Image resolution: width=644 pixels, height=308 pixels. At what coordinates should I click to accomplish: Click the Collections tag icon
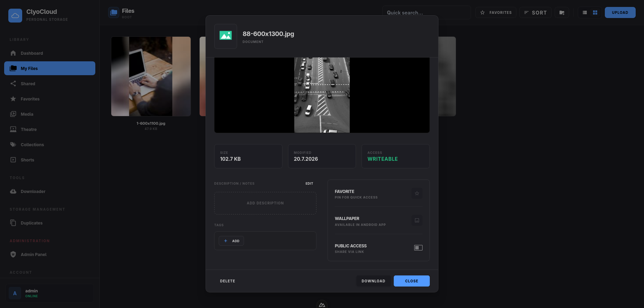(13, 144)
